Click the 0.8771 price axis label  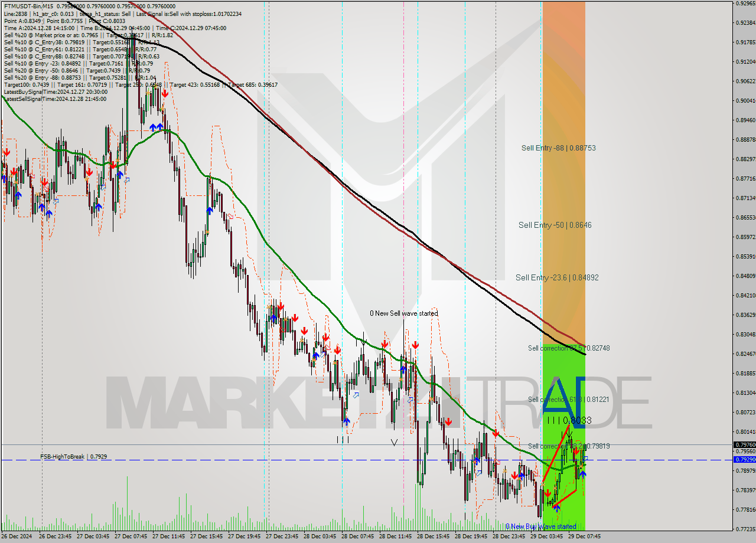point(746,178)
